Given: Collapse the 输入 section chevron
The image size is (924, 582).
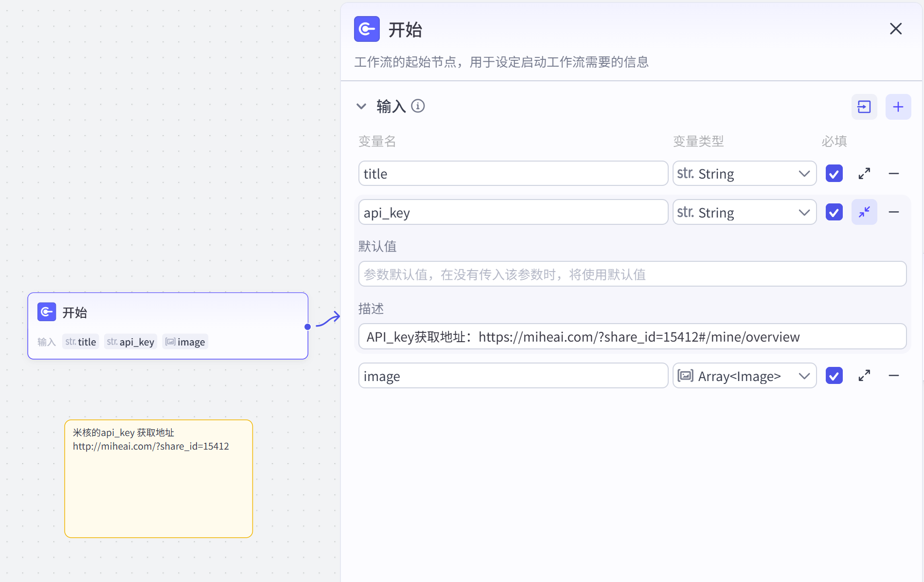Looking at the screenshot, I should (x=361, y=106).
